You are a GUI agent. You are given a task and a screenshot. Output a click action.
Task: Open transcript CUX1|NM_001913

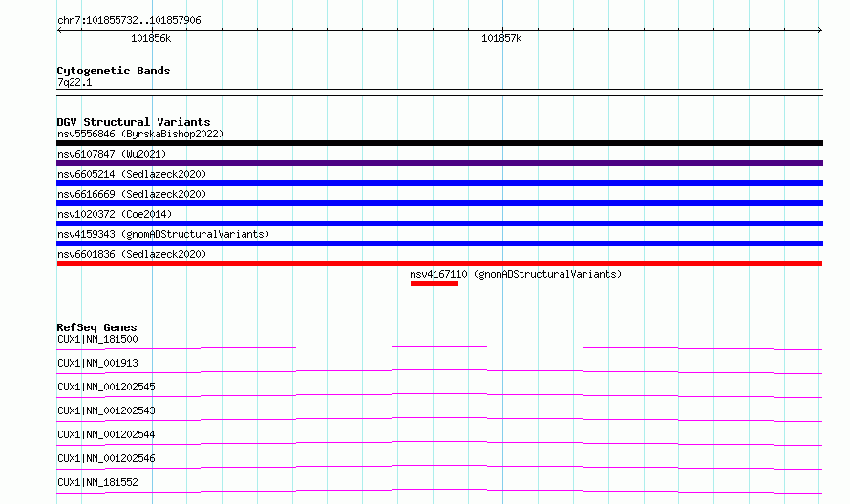(97, 363)
